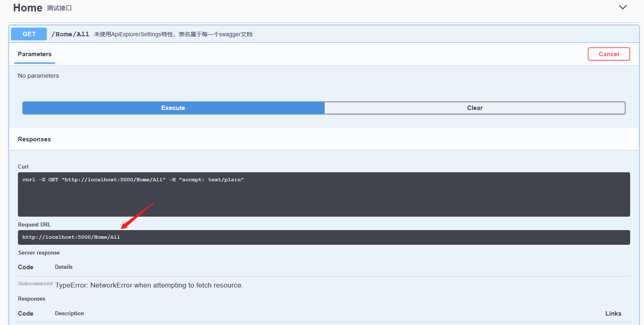Click the Description column header
644x325 pixels.
[x=69, y=314]
